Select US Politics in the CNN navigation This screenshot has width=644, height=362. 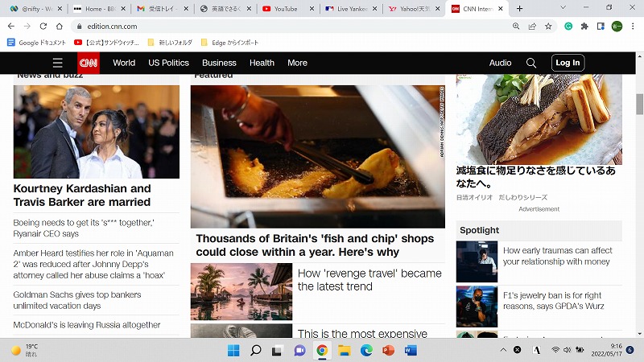coord(168,63)
